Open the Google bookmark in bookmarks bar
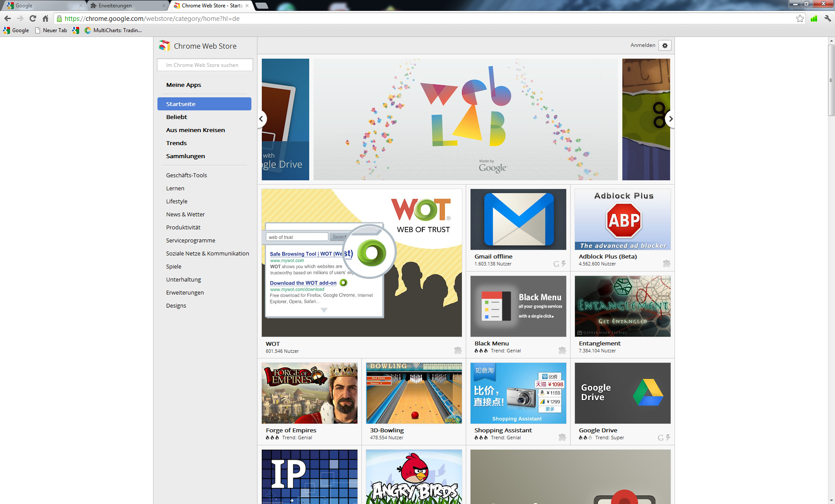 [x=16, y=30]
